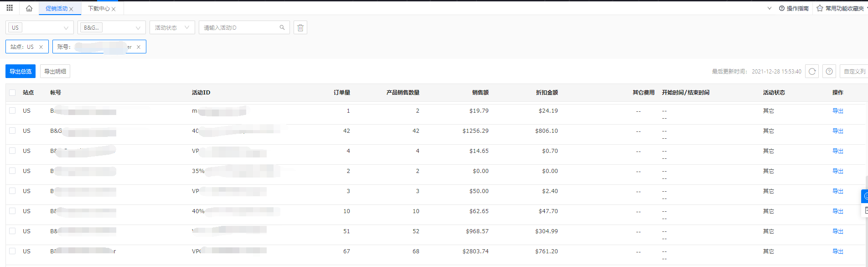This screenshot has width=868, height=267.
Task: Click the trash icon to clear filters
Action: pyautogui.click(x=300, y=28)
